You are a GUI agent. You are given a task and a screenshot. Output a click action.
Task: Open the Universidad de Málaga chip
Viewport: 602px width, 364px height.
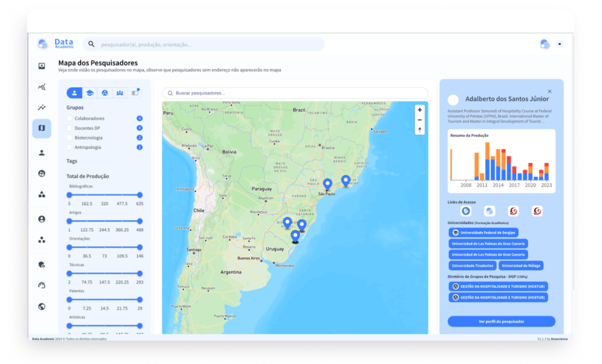point(521,265)
